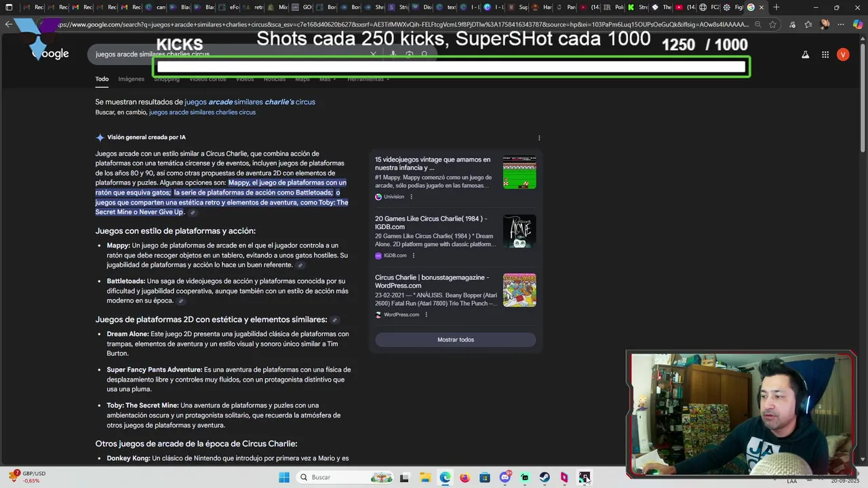Open 'Circus Charlie | bonusstagemagazine' result
Viewport: 868px width, 488px height.
tap(432, 281)
